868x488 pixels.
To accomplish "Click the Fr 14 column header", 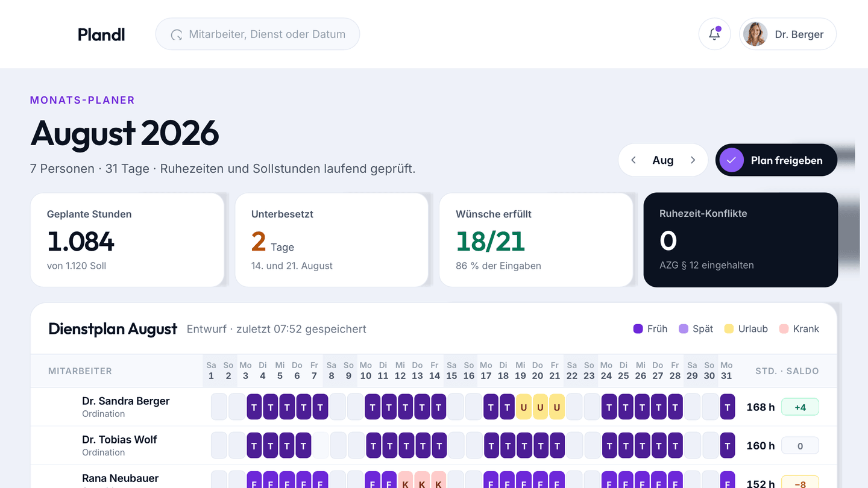I will tap(434, 371).
